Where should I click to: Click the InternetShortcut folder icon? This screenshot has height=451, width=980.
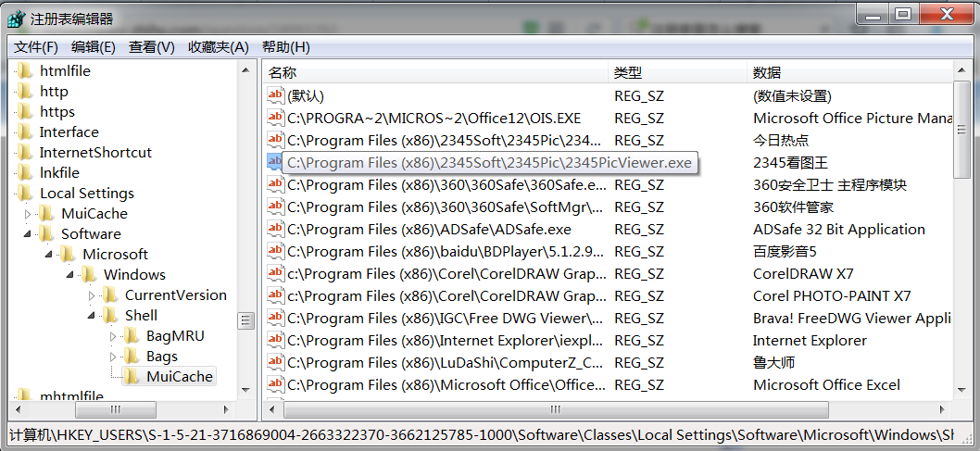[25, 153]
